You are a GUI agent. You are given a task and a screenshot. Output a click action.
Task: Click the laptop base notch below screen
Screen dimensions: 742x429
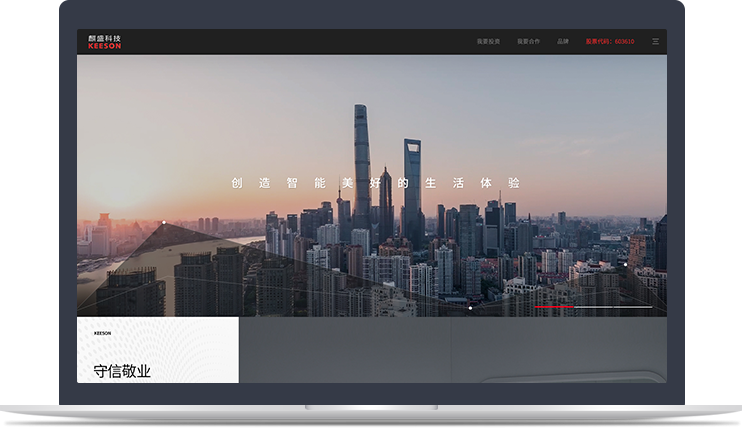(x=371, y=408)
